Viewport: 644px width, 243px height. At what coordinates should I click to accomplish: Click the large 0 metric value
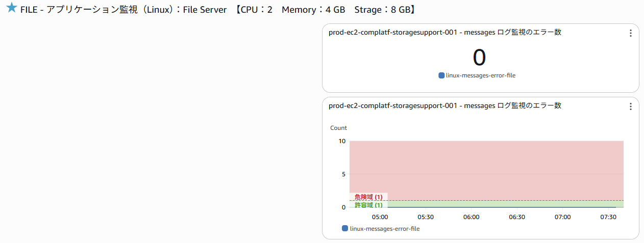click(x=479, y=58)
